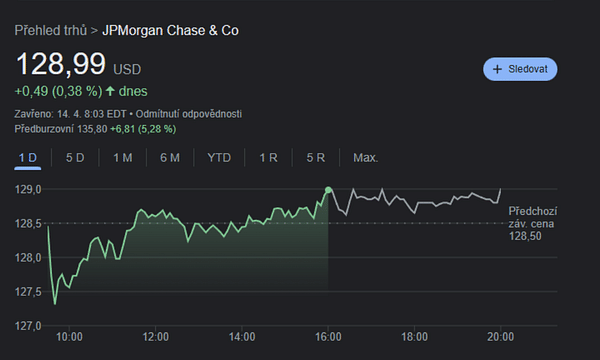This screenshot has height=360, width=600.
Task: Click the plus icon in Sledovat
Action: tap(497, 69)
